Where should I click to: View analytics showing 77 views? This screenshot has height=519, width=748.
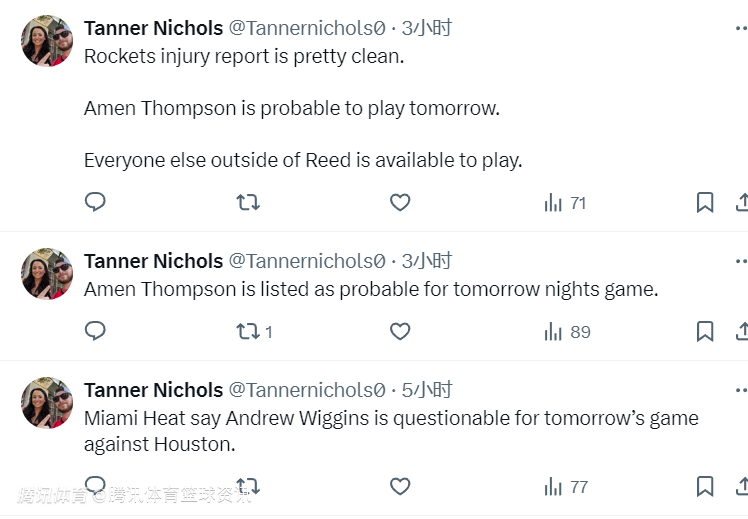coord(565,487)
